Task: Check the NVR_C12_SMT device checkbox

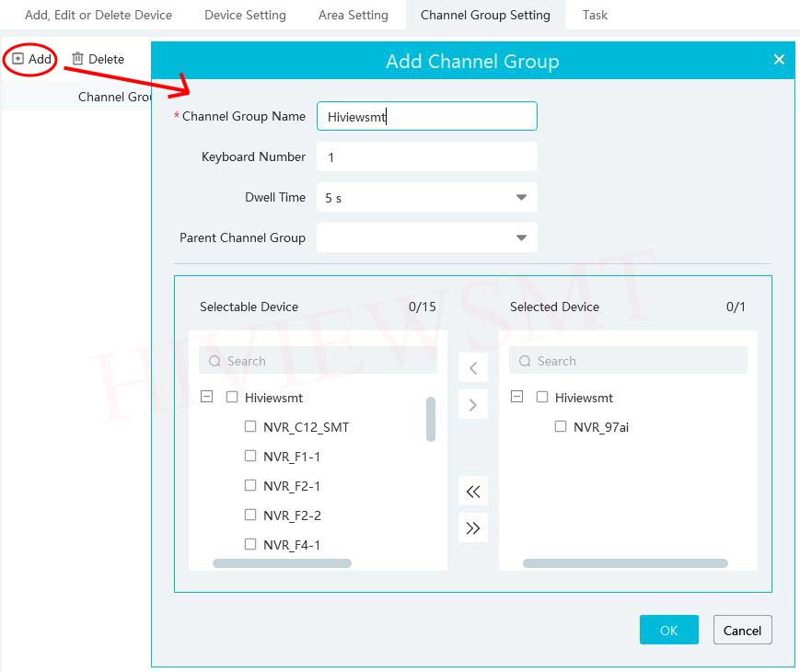Action: click(x=250, y=427)
